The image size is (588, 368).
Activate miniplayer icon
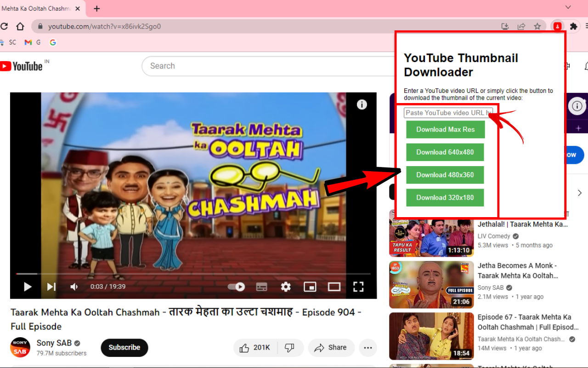tap(310, 287)
